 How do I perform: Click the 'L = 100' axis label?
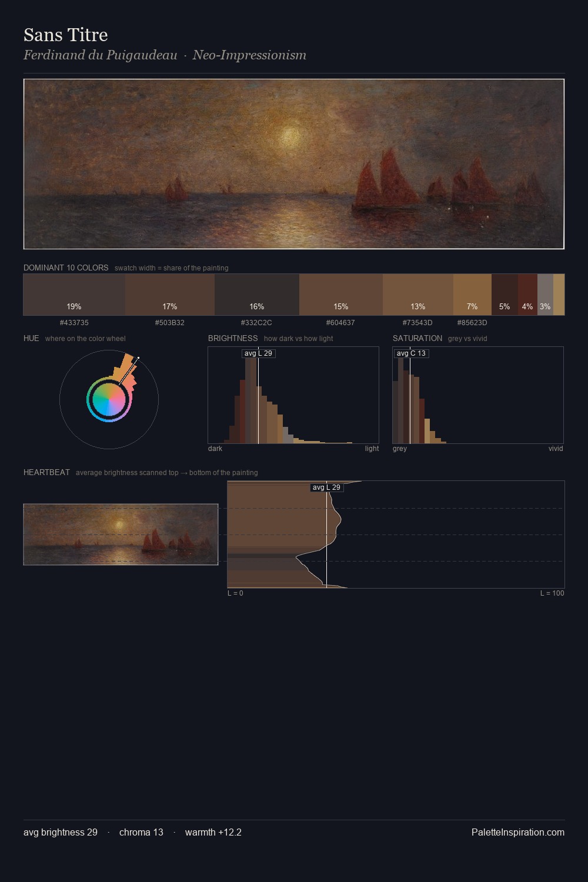coord(552,593)
